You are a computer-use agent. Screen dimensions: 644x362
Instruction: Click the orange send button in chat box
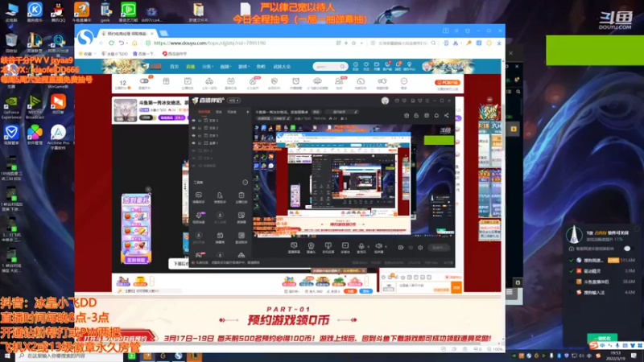[456, 288]
